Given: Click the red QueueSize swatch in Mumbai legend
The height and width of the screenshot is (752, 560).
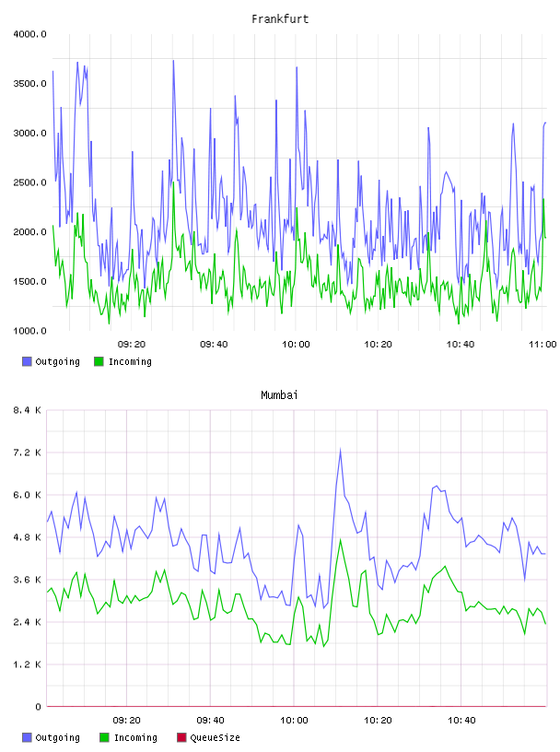Looking at the screenshot, I should click(181, 737).
